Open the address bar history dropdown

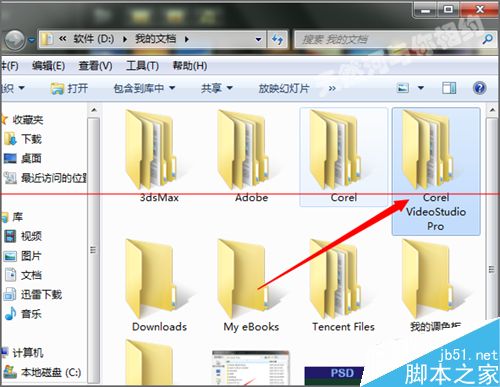click(258, 39)
